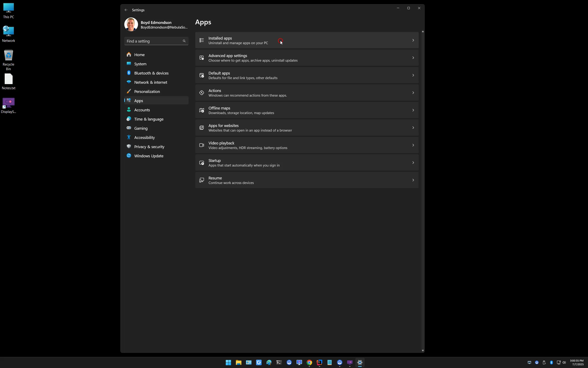Expand Advanced app settings with its chevron
Screen dimensions: 588x368
click(x=413, y=58)
